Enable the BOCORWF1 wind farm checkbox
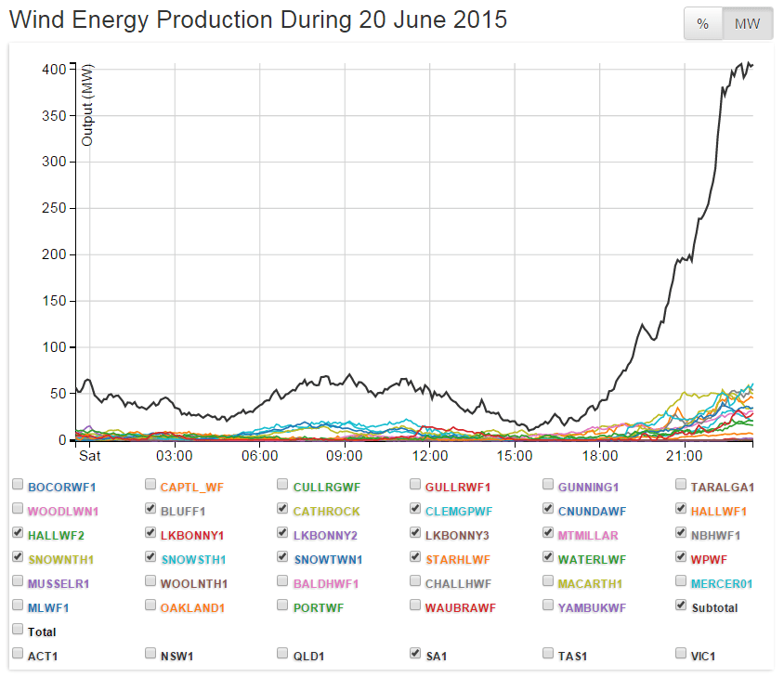 [18, 485]
